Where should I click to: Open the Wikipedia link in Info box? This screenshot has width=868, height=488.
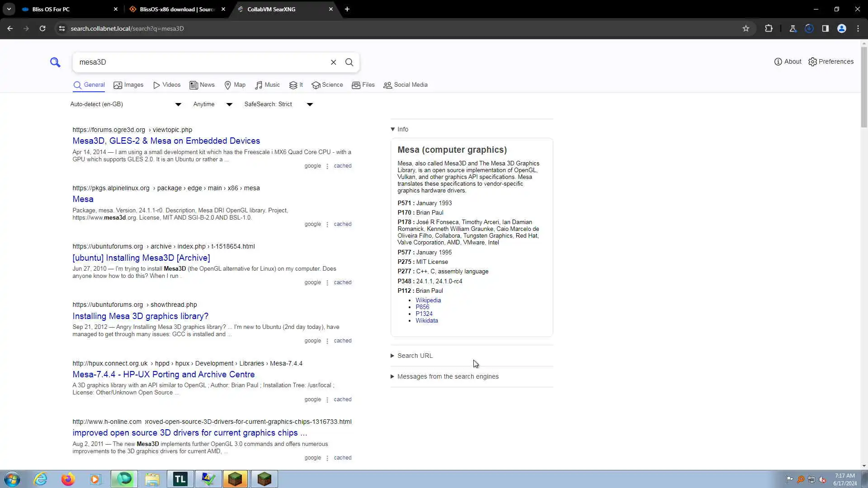click(x=428, y=300)
